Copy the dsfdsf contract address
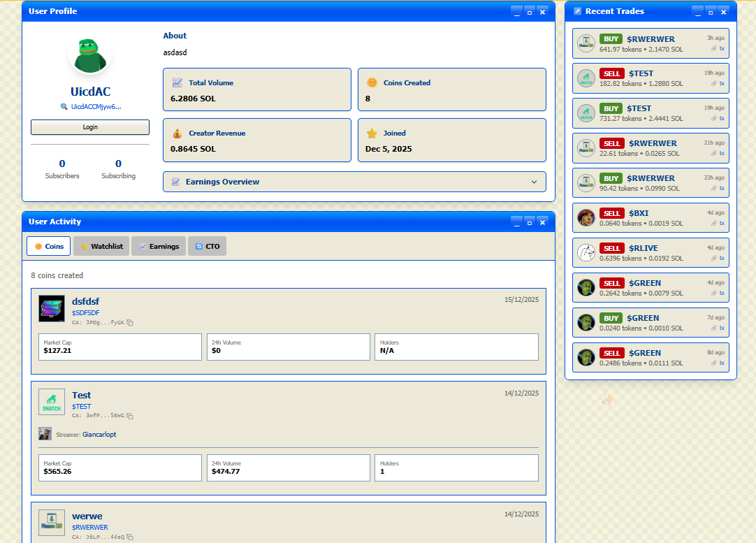Viewport: 756px width, 543px height. coord(130,323)
